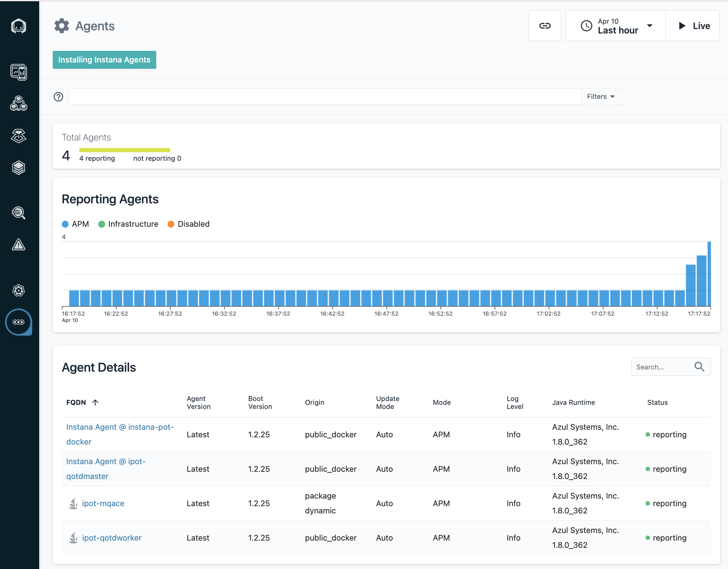
Task: Click 'Total Agents' heading text
Action: (x=86, y=137)
